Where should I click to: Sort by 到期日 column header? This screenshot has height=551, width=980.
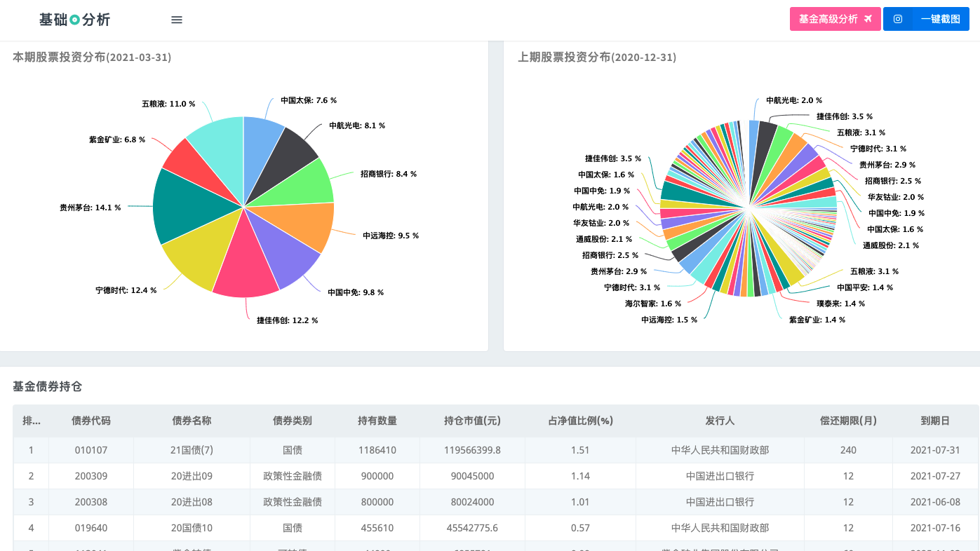pos(935,421)
